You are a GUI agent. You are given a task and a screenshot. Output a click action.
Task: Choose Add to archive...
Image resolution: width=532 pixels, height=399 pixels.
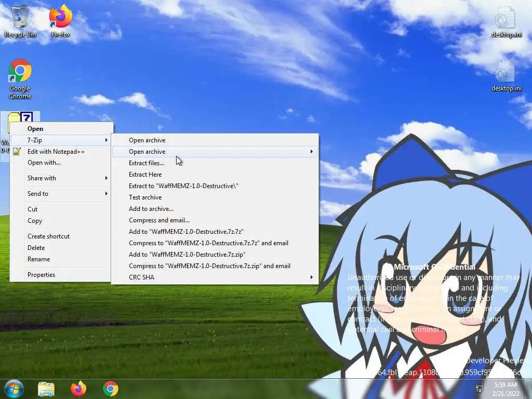point(215,209)
